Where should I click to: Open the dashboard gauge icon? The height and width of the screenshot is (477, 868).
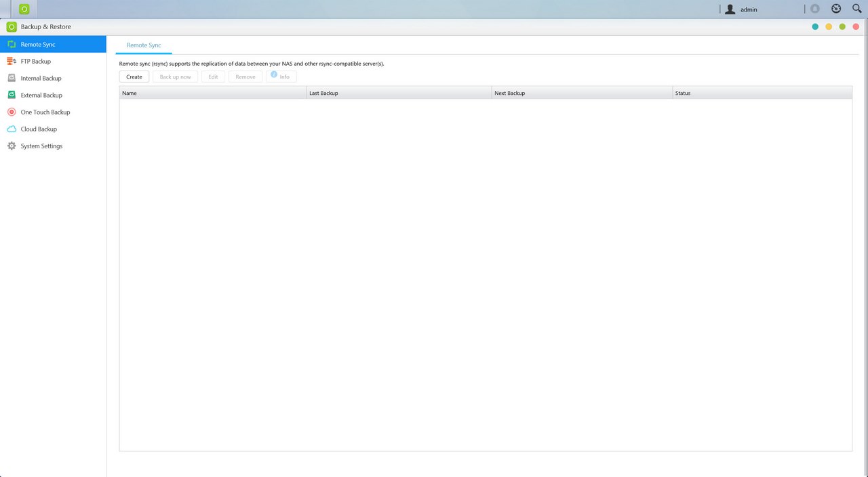pyautogui.click(x=836, y=9)
